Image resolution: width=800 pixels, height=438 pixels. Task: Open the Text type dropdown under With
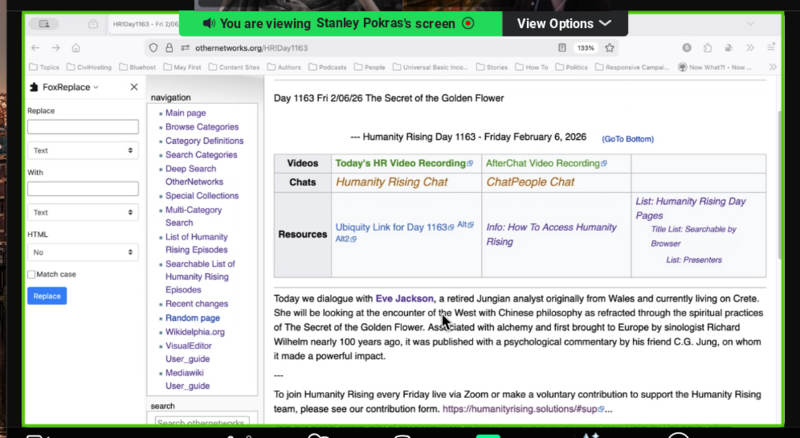[x=83, y=212]
